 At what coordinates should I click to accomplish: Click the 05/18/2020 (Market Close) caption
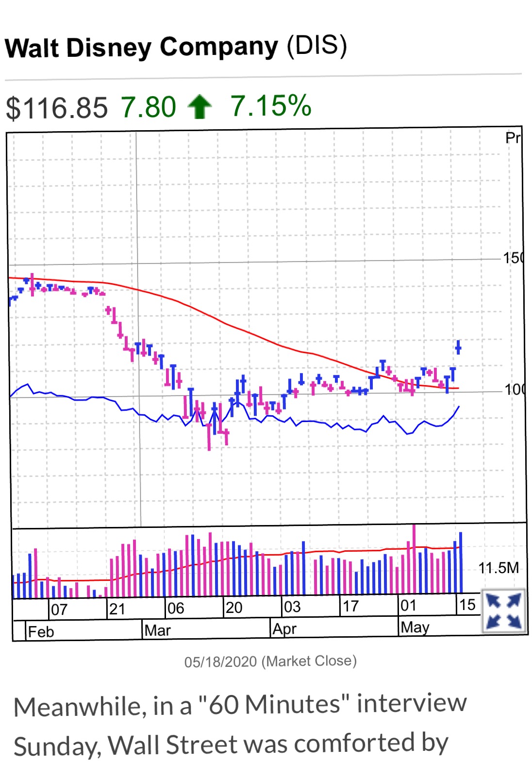(270, 661)
